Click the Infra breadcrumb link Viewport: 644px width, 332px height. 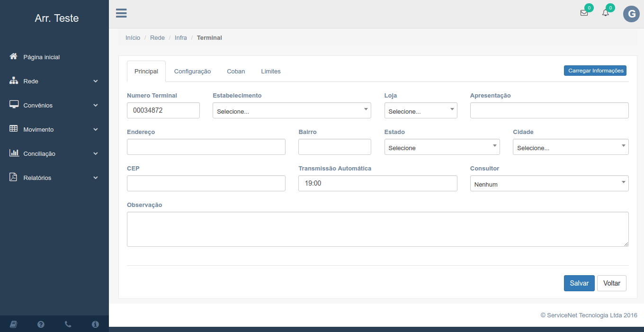point(180,37)
